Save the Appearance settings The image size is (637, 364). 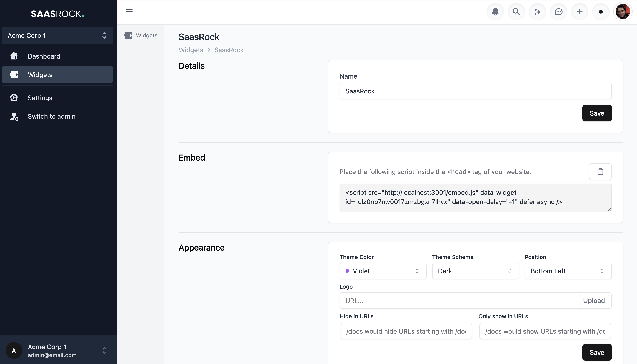coord(597,352)
